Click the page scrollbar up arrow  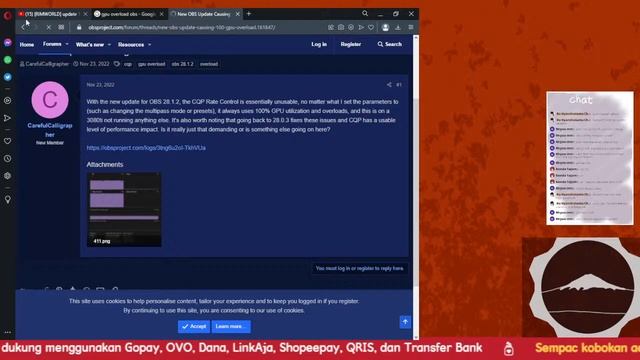coord(416,38)
